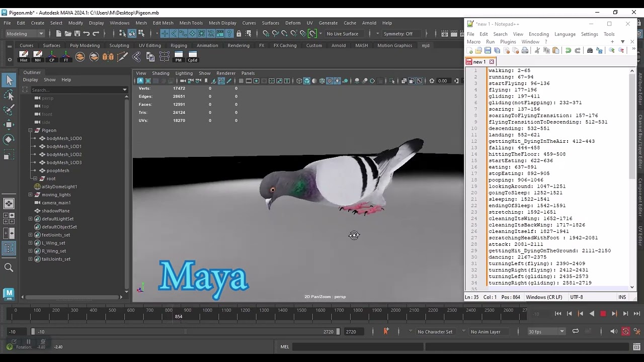Click Maya's open scene folder icon
The width and height of the screenshot is (644, 362).
[68, 34]
